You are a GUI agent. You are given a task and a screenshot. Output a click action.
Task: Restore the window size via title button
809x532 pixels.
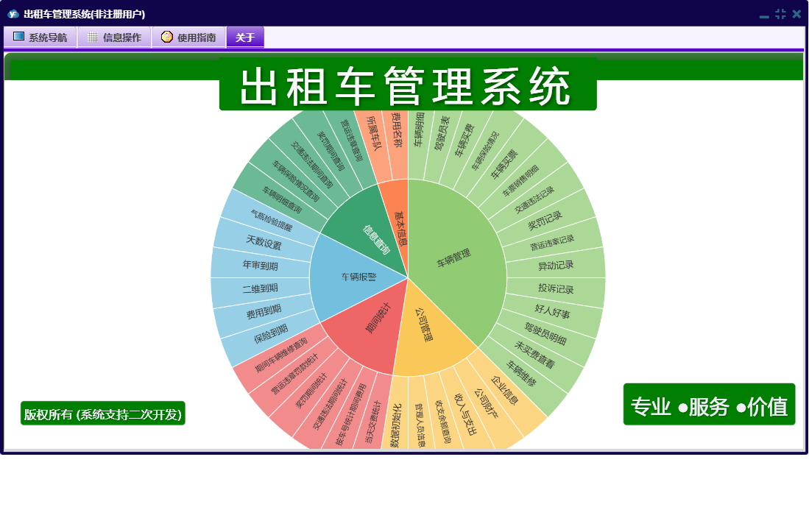pyautogui.click(x=780, y=14)
